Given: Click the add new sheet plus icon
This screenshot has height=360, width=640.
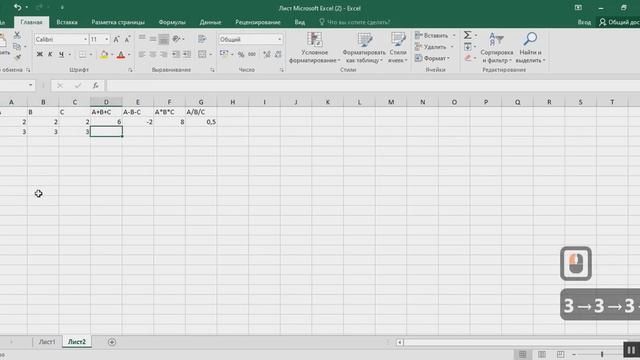Looking at the screenshot, I should (x=112, y=342).
